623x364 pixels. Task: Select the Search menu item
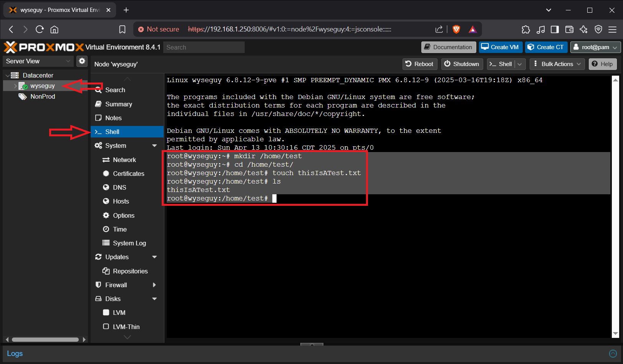click(127, 90)
